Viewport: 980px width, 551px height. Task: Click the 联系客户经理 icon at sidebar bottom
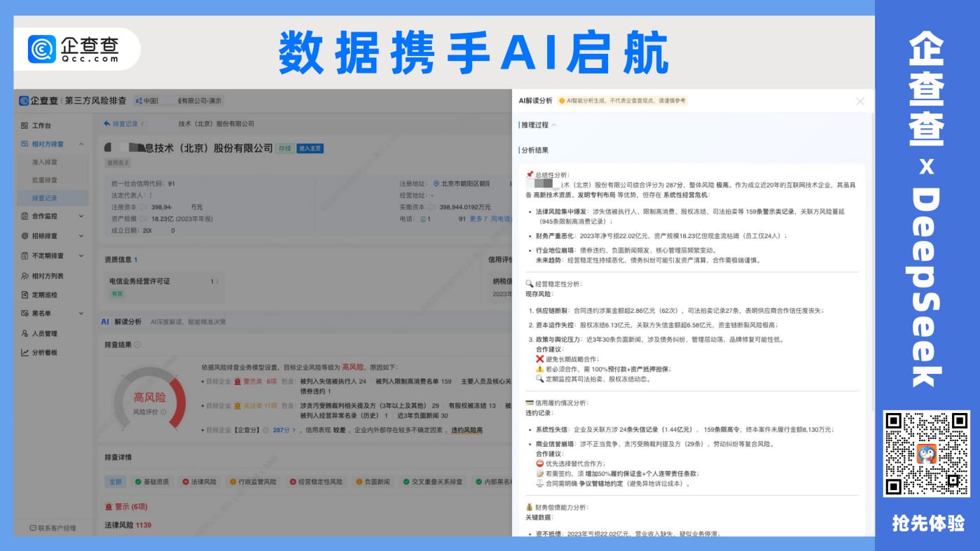coord(32,528)
